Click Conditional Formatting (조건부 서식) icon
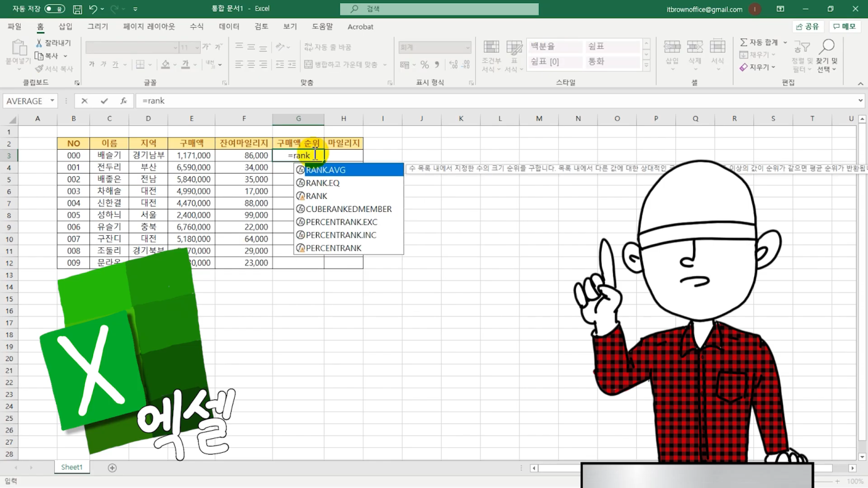This screenshot has width=868, height=488. tap(491, 47)
